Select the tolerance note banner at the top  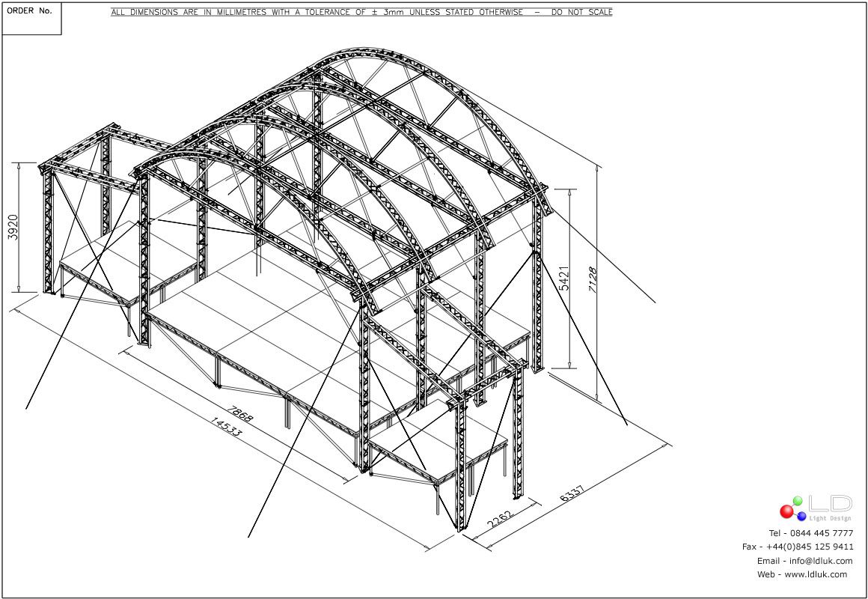(359, 12)
